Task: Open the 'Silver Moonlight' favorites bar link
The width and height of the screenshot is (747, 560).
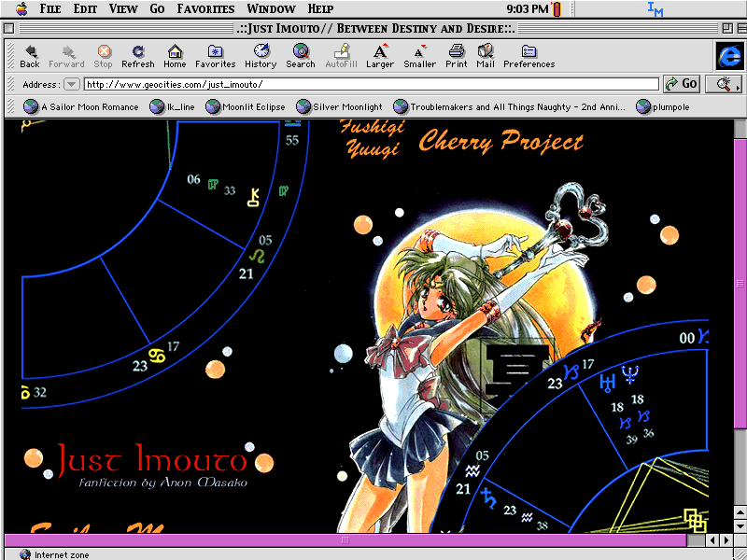Action: (x=340, y=107)
